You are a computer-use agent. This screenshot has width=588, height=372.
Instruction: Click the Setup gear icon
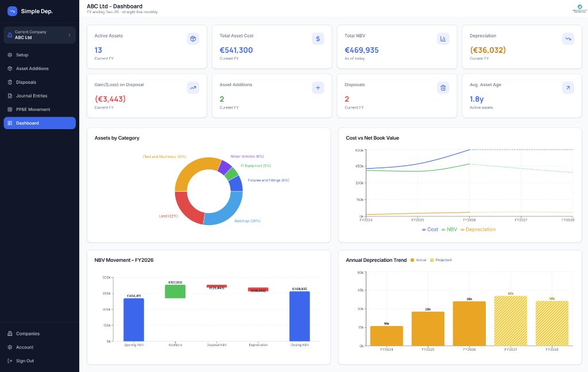pyautogui.click(x=10, y=55)
